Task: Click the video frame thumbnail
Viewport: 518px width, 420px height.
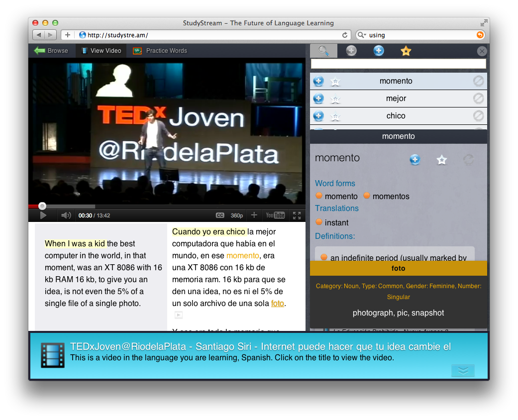Action: tap(167, 131)
